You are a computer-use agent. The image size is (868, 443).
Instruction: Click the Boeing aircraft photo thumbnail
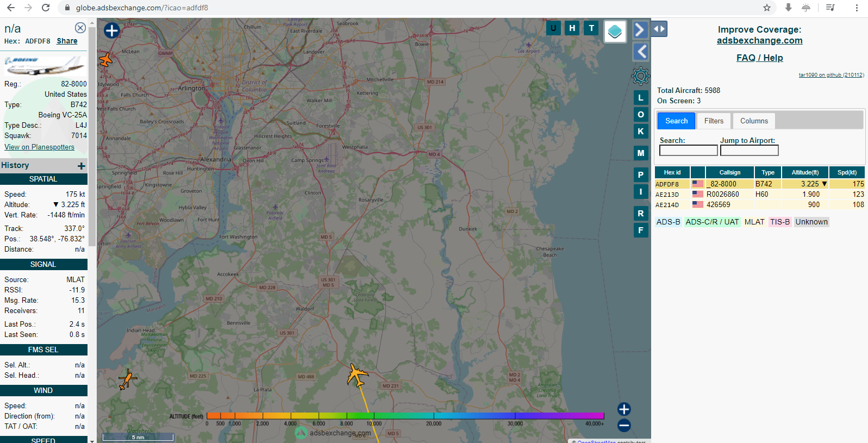(45, 66)
